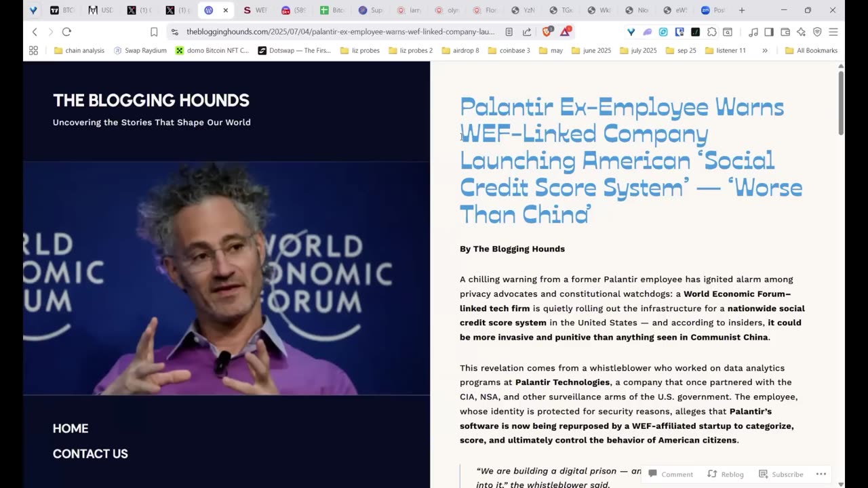Open Leo AI sparkle icon
Viewport: 868px width, 488px height.
[x=801, y=32]
